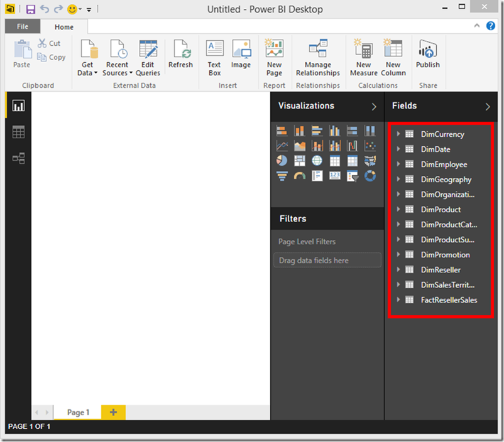504x442 pixels.
Task: Open the Page 1 report tab
Action: point(78,412)
